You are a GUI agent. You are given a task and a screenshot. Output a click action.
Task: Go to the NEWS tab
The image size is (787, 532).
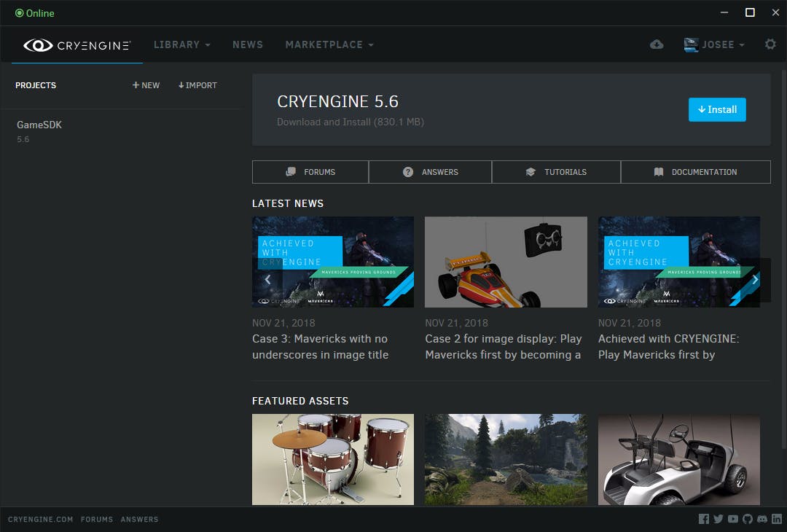point(248,44)
